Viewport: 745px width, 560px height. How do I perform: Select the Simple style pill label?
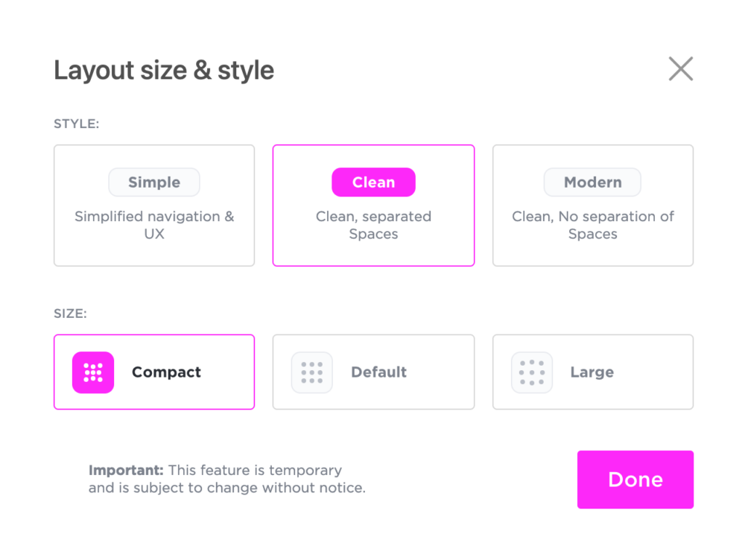154,182
